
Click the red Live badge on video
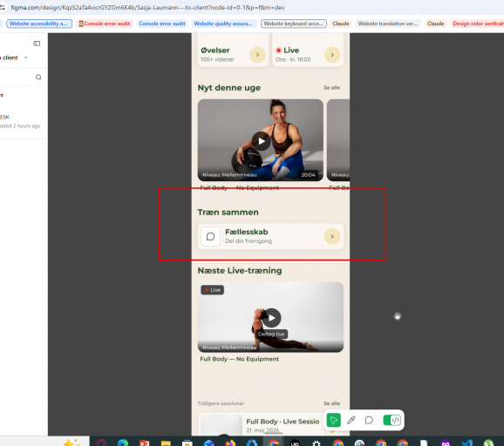click(x=213, y=290)
